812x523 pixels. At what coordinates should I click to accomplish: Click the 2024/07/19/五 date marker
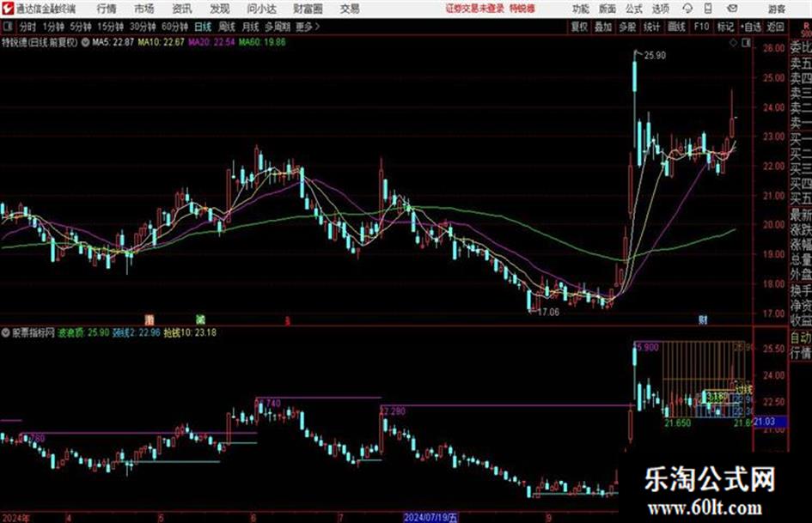tap(430, 517)
